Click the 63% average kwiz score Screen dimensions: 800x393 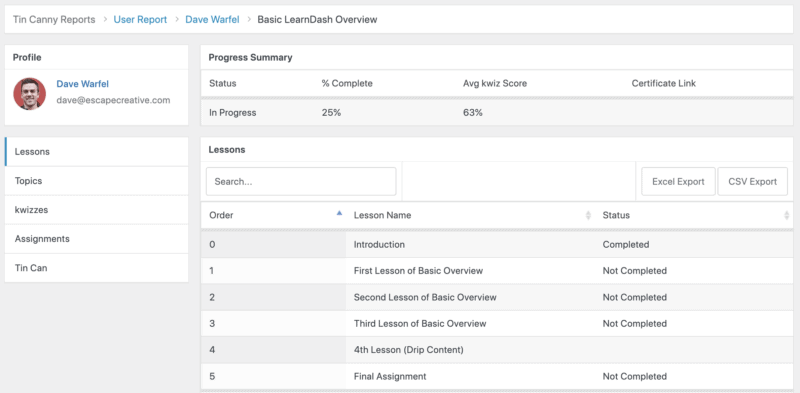[472, 113]
